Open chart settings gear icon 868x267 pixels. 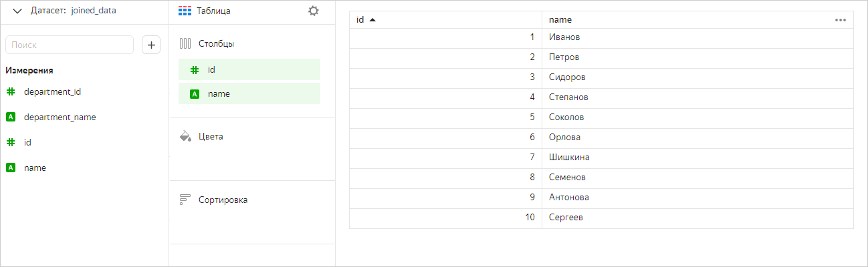tap(313, 11)
